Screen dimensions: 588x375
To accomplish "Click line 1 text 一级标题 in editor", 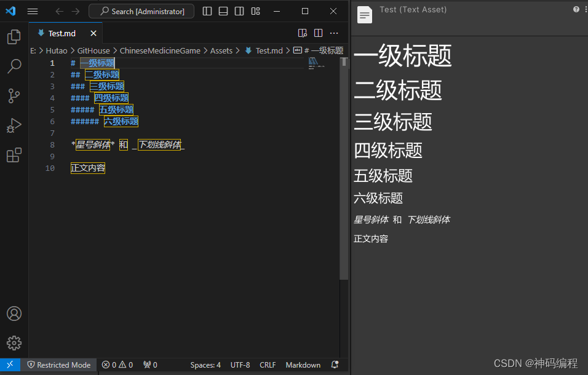I will [98, 63].
